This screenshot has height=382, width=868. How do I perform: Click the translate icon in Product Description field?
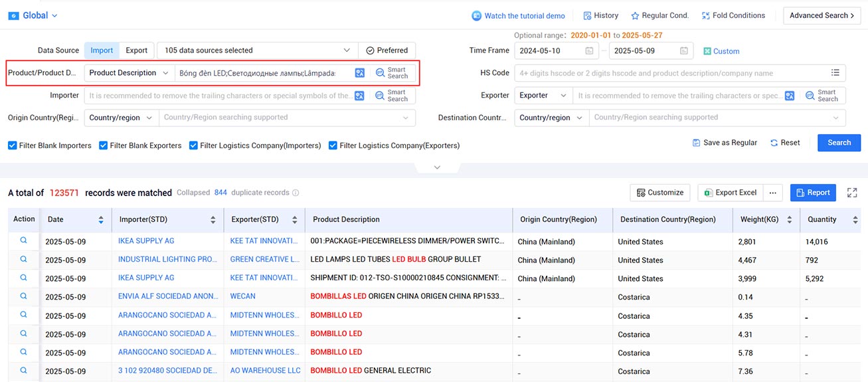point(359,73)
